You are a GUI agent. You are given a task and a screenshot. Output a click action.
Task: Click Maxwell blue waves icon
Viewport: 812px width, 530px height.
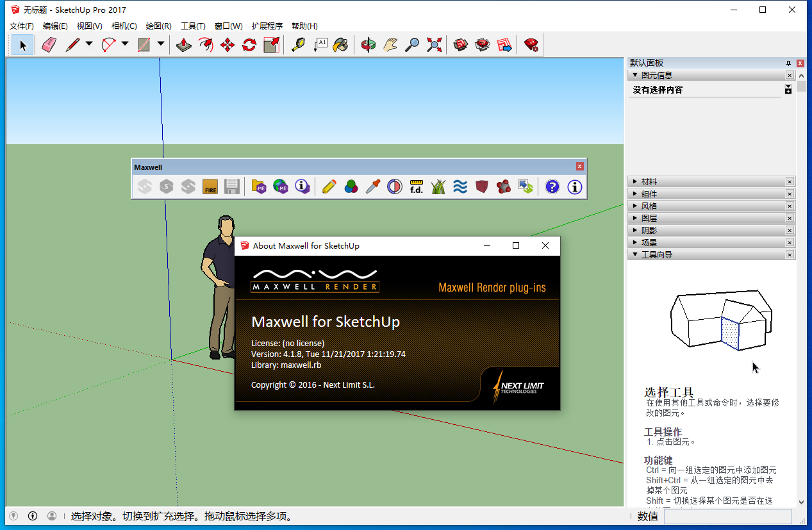point(460,186)
